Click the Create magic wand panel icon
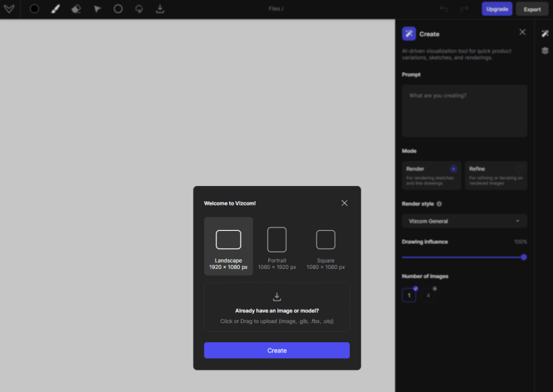Image resolution: width=553 pixels, height=392 pixels. pyautogui.click(x=409, y=34)
